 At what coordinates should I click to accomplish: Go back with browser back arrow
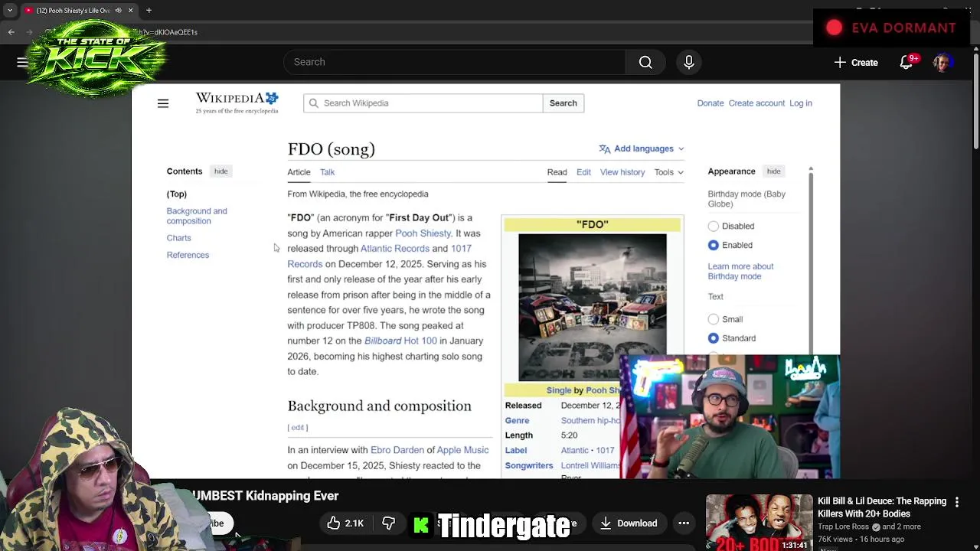pos(11,32)
